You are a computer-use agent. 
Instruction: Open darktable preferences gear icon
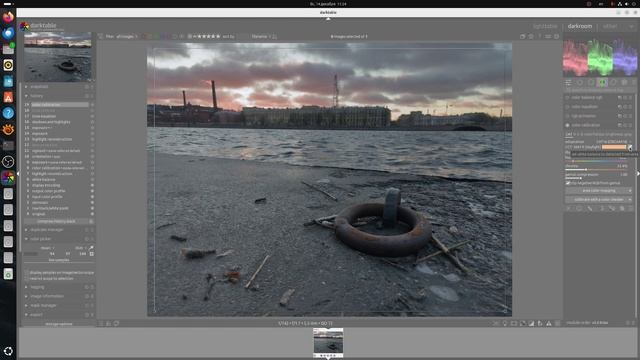pos(556,36)
